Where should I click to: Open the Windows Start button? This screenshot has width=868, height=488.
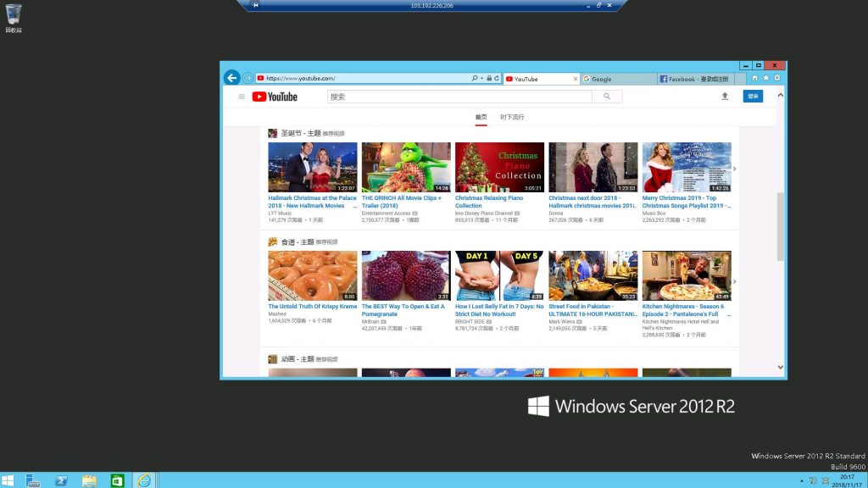pos(7,480)
